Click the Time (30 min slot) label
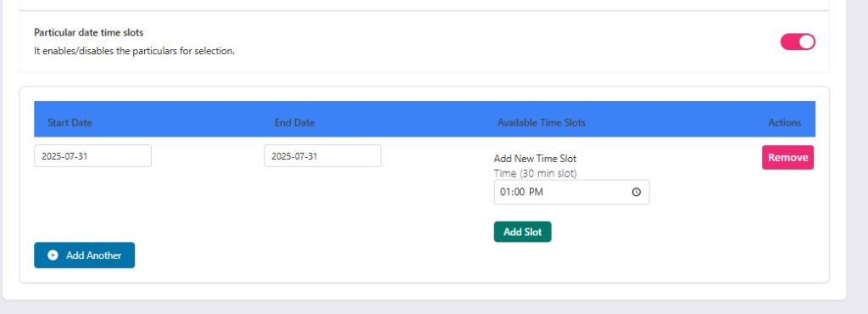 tap(536, 174)
